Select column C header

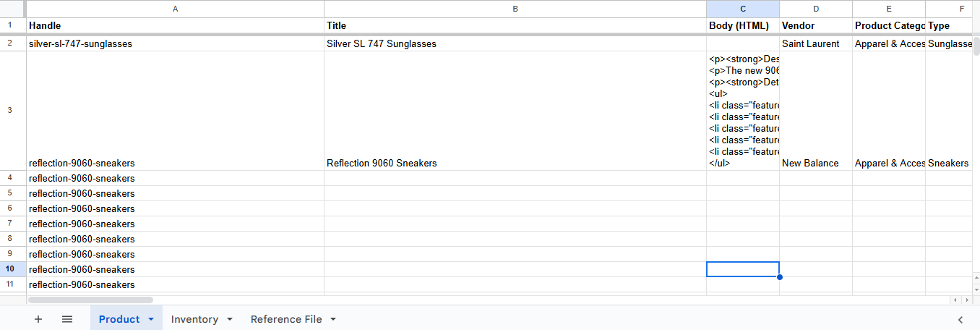point(742,9)
